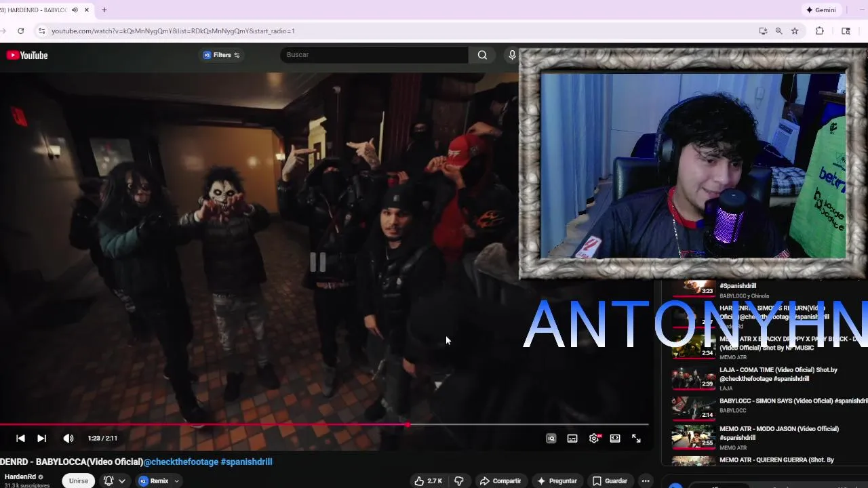Screen dimensions: 868x488
Task: Click the search magnifier button
Action: coord(482,55)
